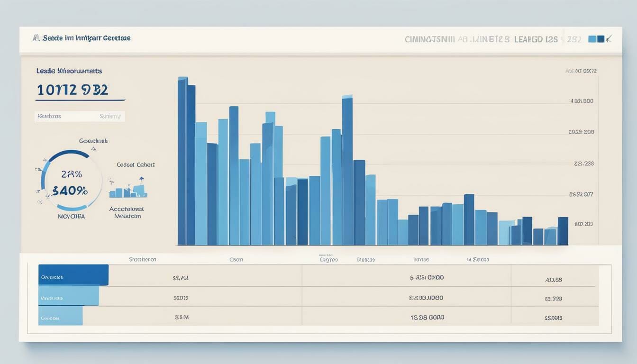Click the arrow icon beside header squares

(609, 38)
